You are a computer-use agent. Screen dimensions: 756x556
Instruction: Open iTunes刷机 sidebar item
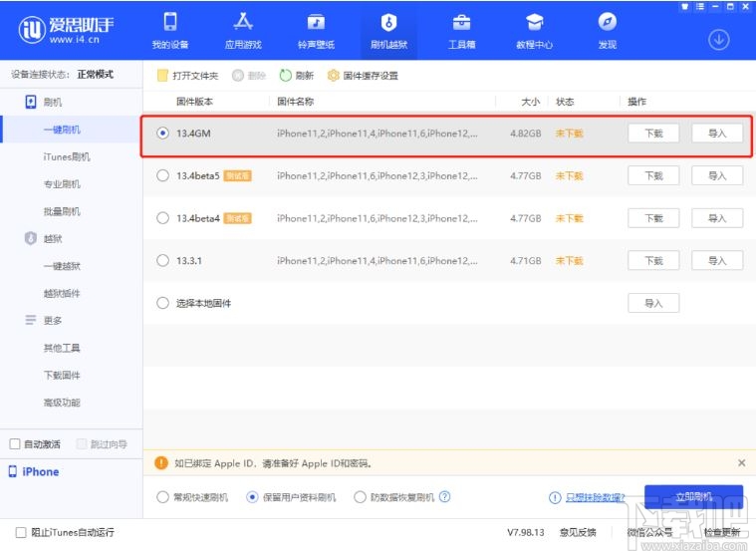[x=67, y=156]
